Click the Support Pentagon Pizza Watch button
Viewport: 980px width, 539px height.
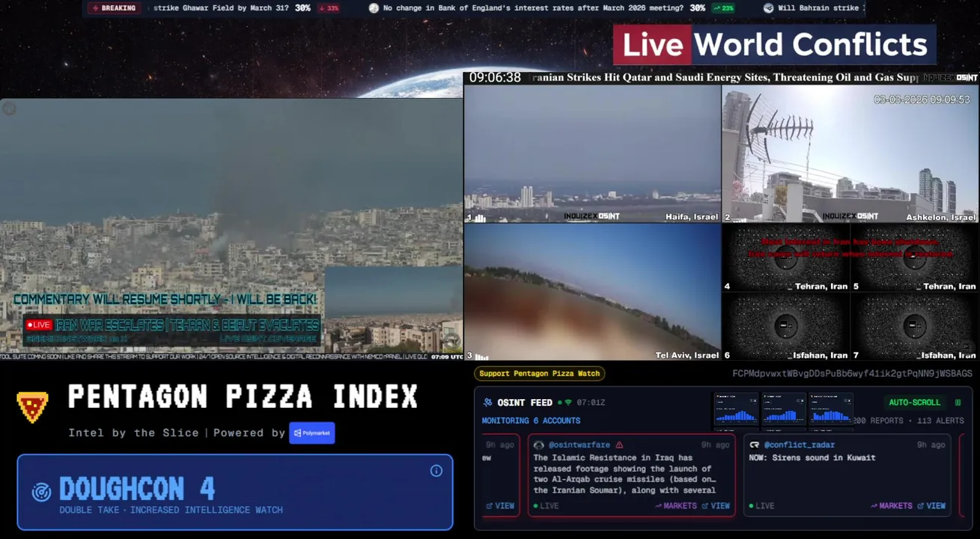tap(539, 374)
